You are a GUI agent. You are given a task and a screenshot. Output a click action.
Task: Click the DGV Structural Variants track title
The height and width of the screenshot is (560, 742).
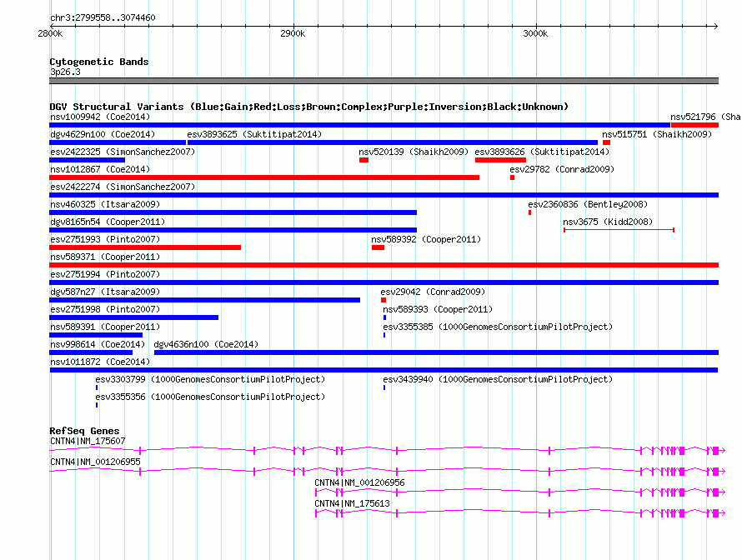[x=309, y=107]
